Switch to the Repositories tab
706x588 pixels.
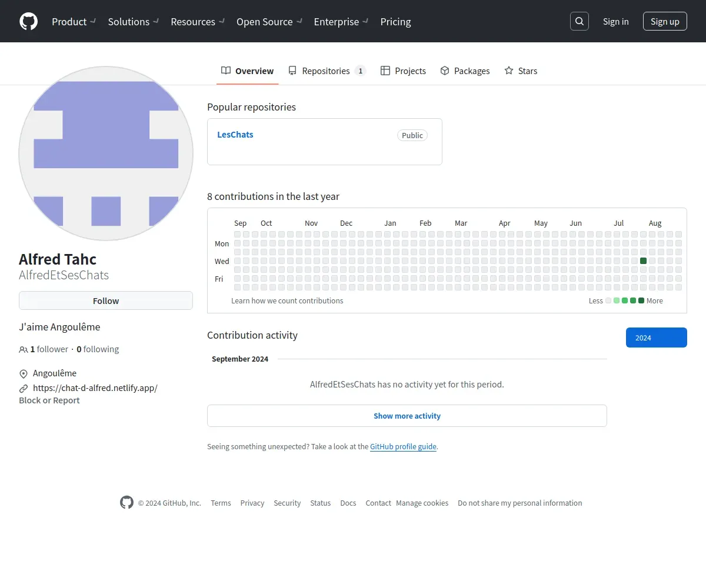(x=327, y=71)
